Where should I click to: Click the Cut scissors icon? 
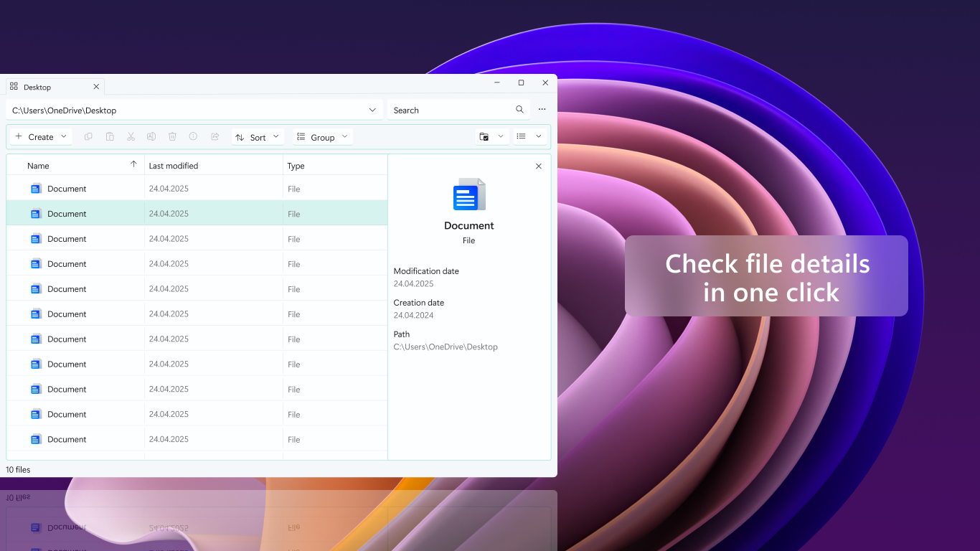tap(131, 136)
